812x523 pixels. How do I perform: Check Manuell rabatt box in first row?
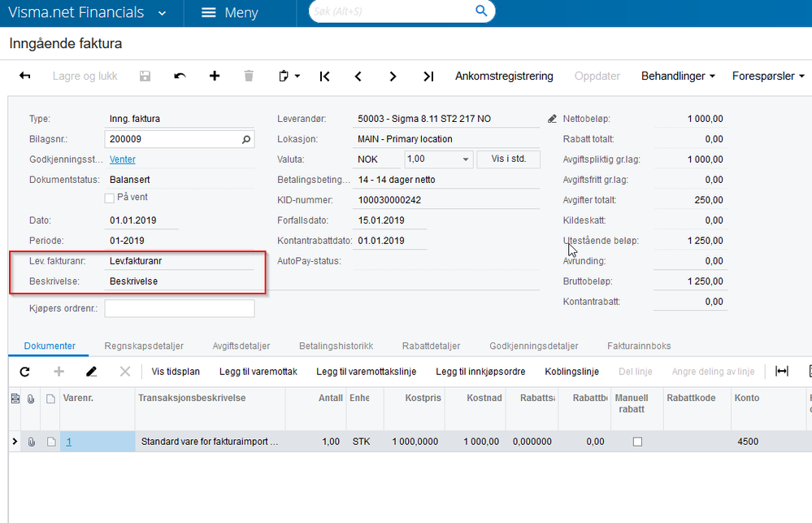(x=637, y=442)
